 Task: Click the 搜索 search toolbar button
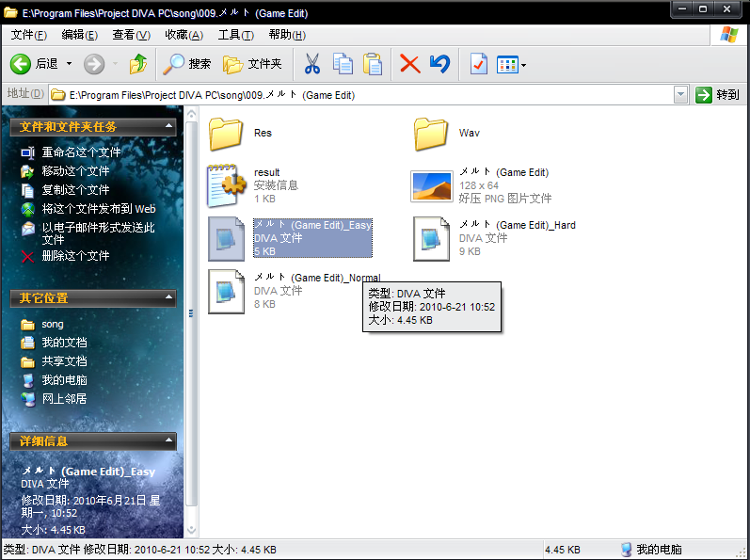point(187,64)
